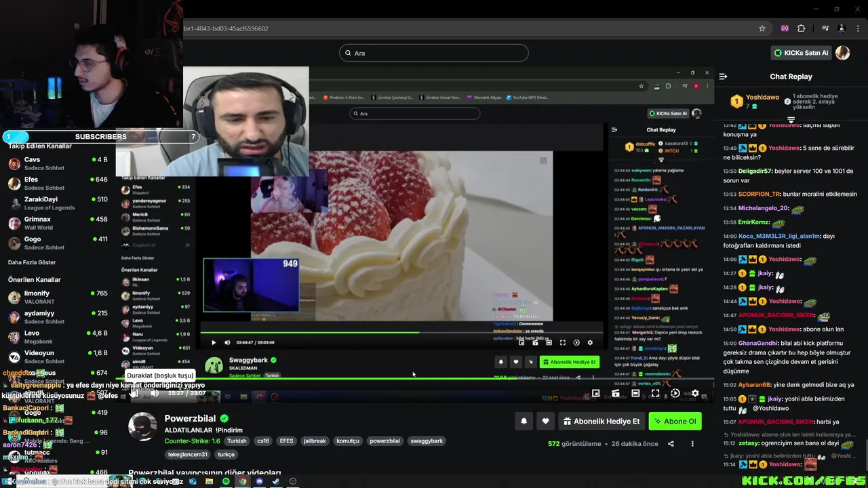
Task: Enable notifications with bell button
Action: tap(524, 421)
